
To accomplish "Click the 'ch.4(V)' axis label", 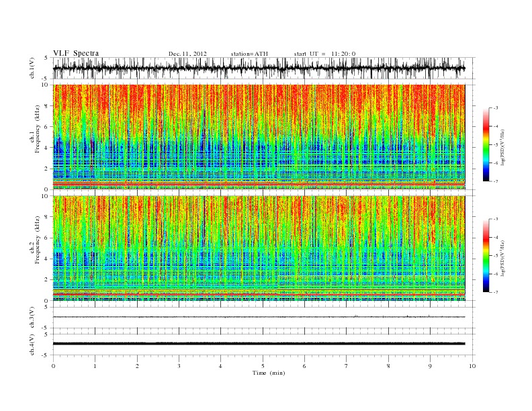I will pos(32,345).
